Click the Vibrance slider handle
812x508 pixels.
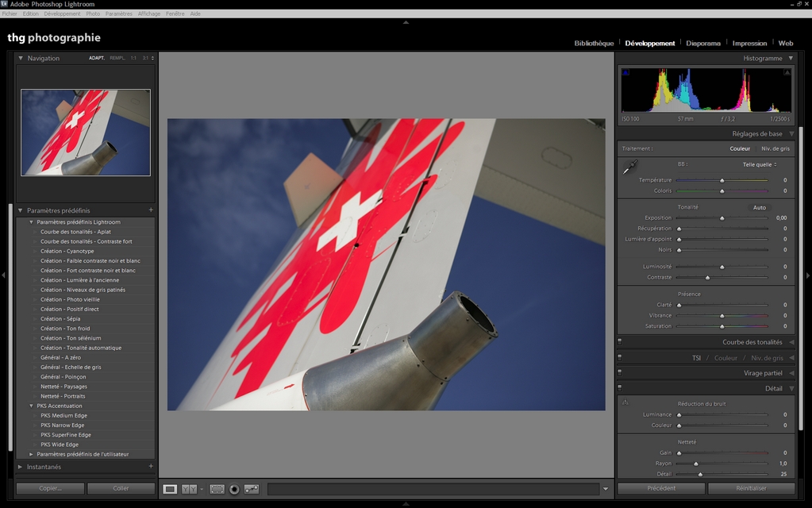click(722, 316)
